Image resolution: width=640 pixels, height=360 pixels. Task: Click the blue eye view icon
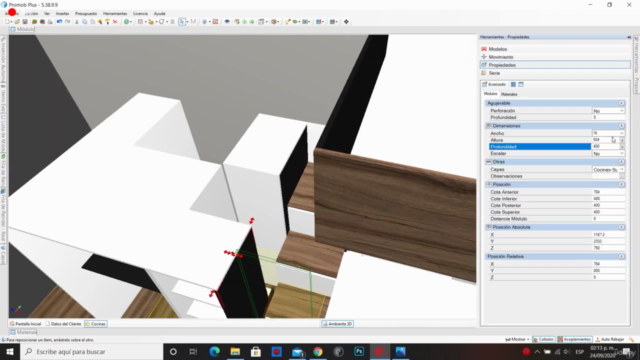tap(227, 22)
